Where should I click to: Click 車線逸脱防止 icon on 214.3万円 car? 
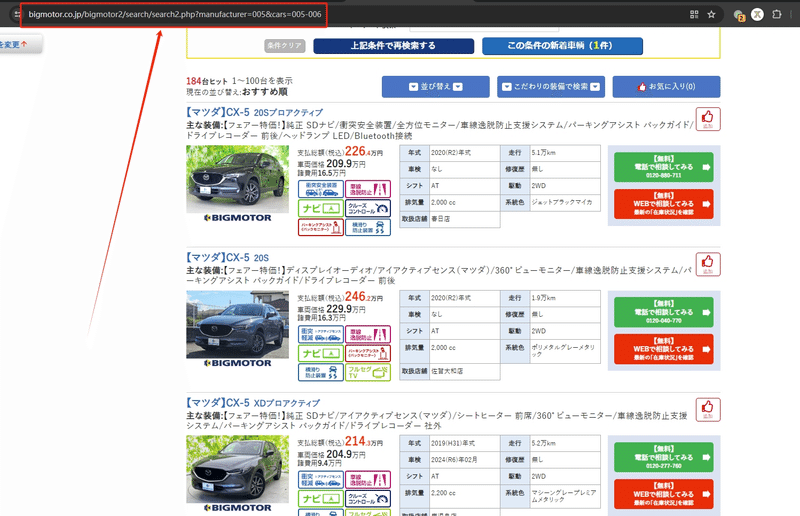coord(368,479)
